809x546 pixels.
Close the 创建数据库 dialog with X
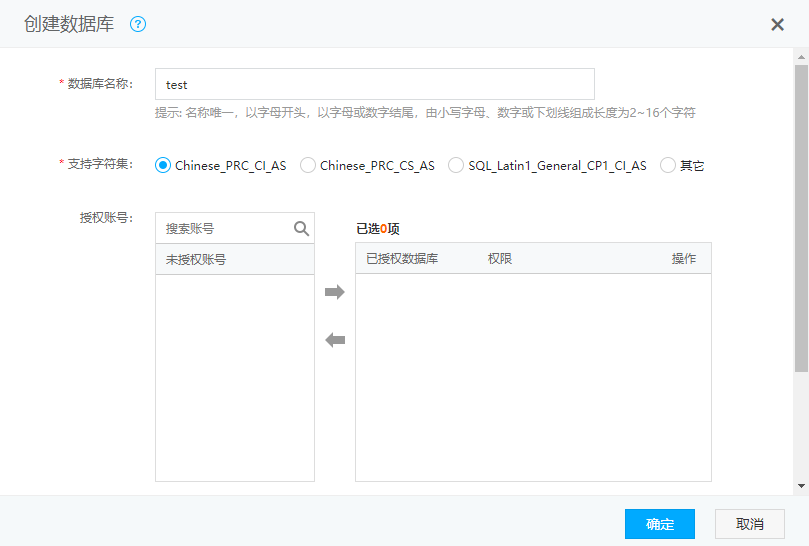[777, 24]
